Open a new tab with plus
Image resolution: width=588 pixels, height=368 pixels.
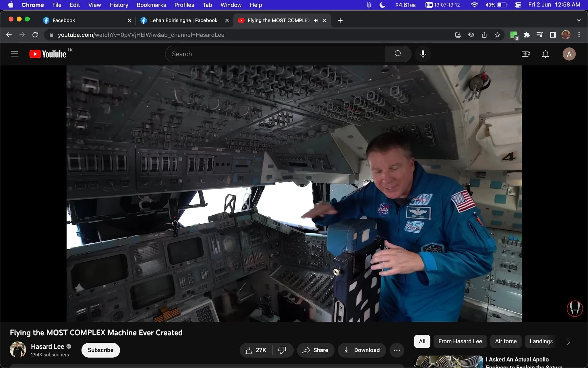tap(340, 20)
